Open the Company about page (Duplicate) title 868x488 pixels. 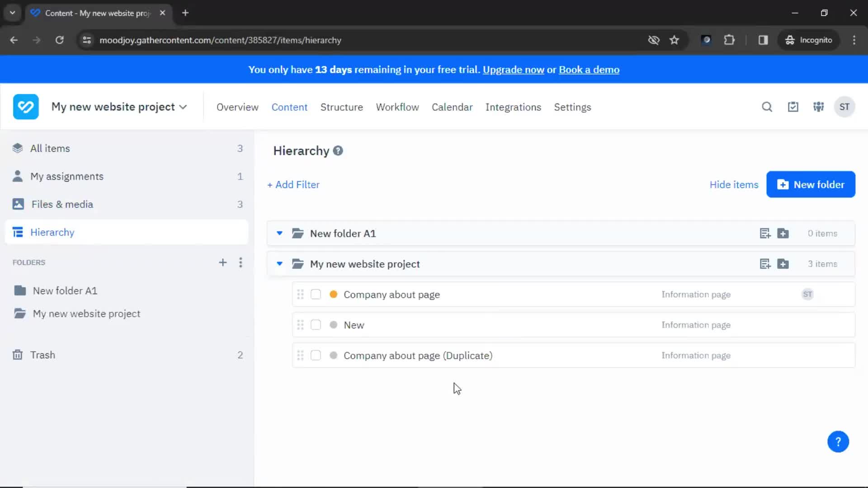tap(418, 356)
